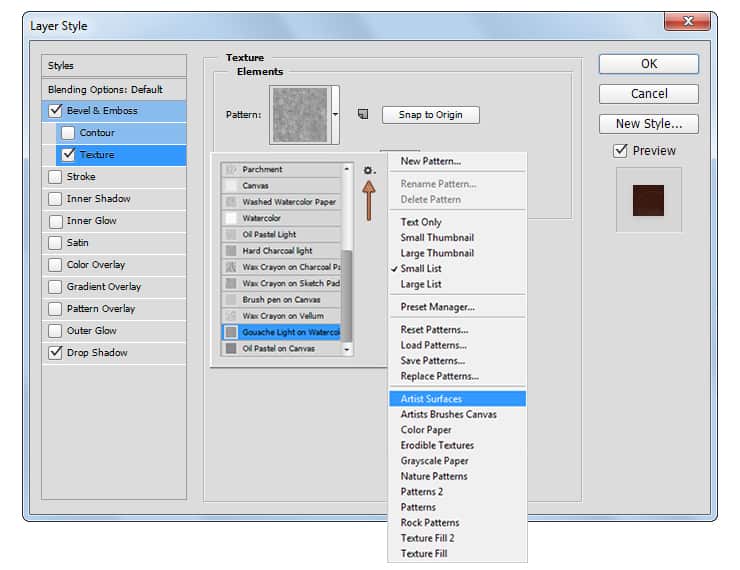Viewport: 740px width, 570px height.
Task: Create new preset from current pattern icon
Action: 362,114
